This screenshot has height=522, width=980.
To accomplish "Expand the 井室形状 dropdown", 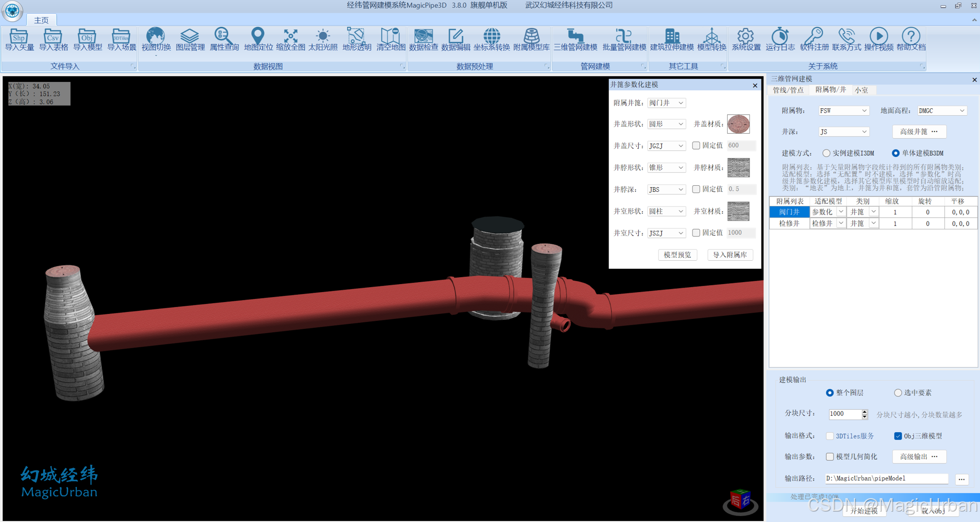I will (667, 211).
